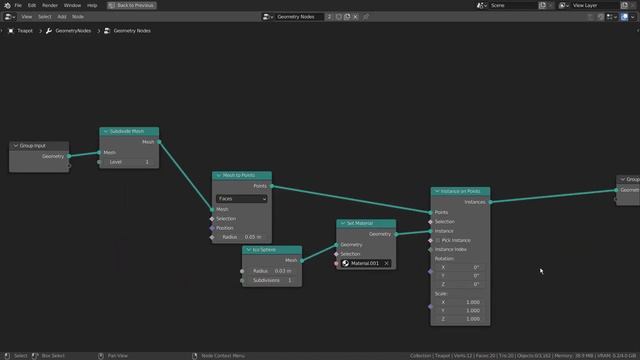Collapse the Set Material node
Image resolution: width=640 pixels, height=360 pixels.
coord(343,223)
